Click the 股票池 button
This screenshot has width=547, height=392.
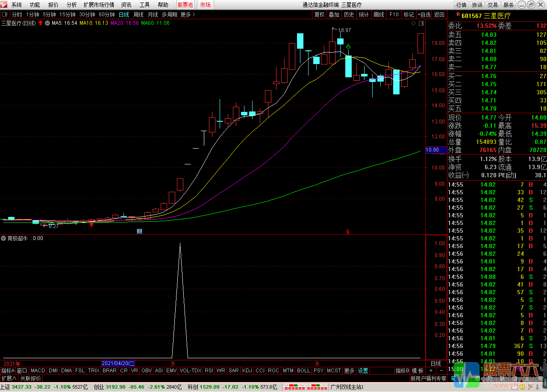[185, 5]
